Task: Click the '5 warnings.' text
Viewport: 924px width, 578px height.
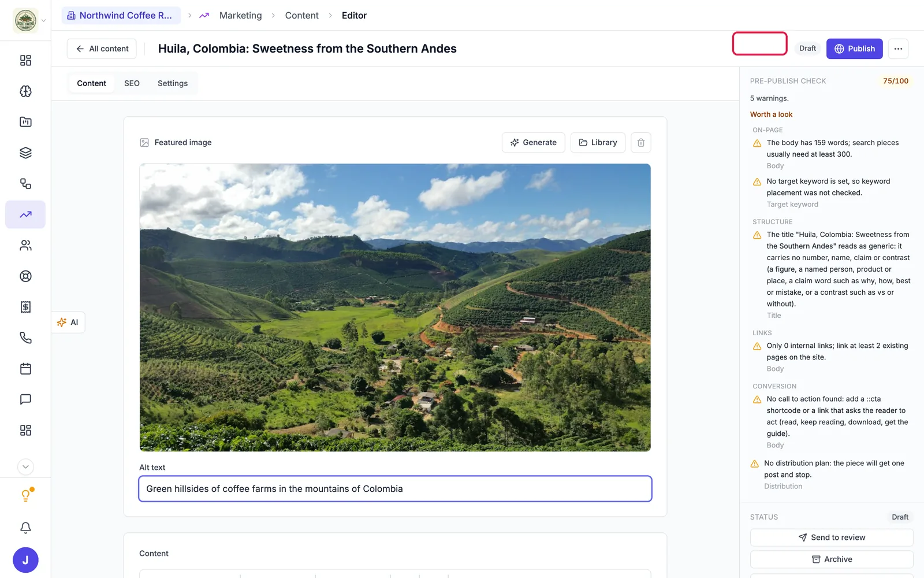Action: (769, 98)
